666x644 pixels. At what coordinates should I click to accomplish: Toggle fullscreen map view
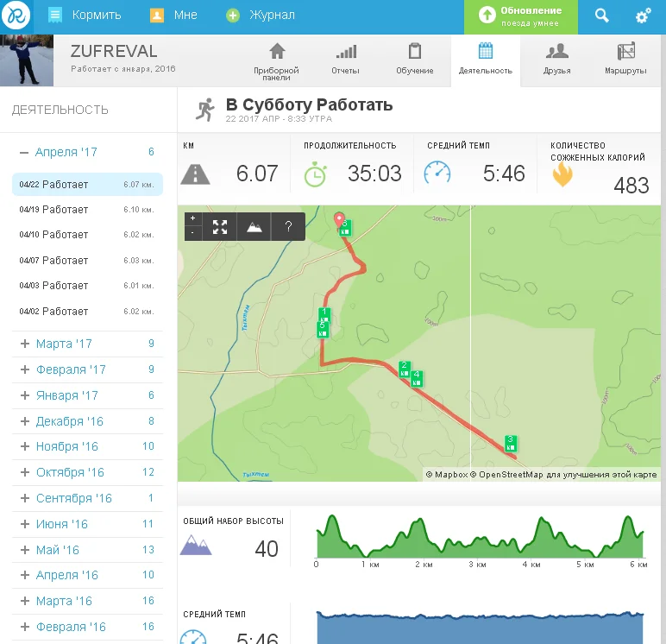(x=220, y=226)
